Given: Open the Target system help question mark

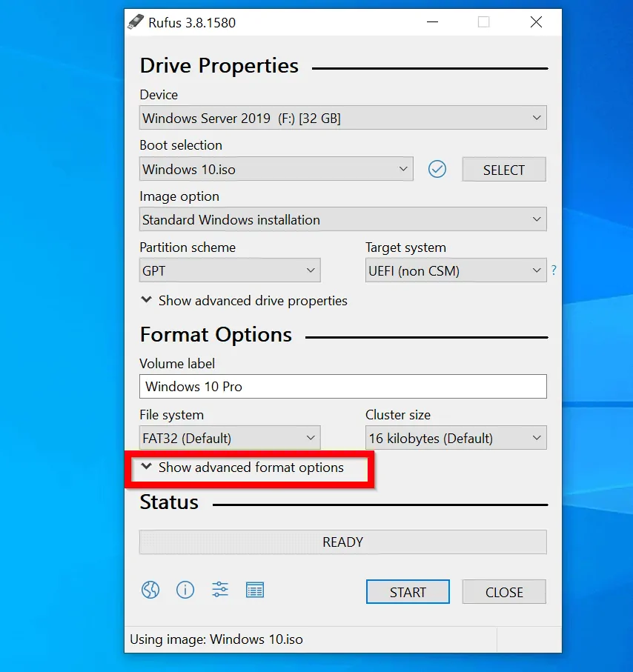Looking at the screenshot, I should click(x=554, y=270).
